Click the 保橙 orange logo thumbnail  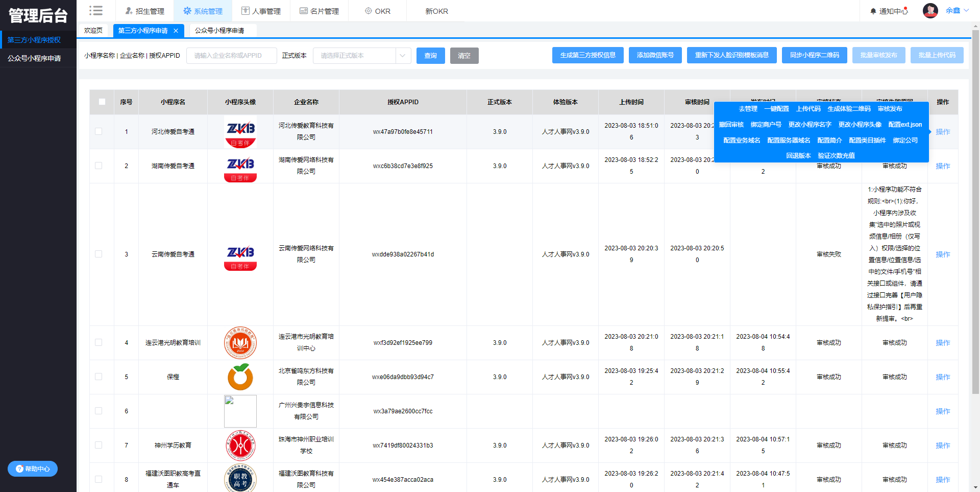[x=240, y=377]
